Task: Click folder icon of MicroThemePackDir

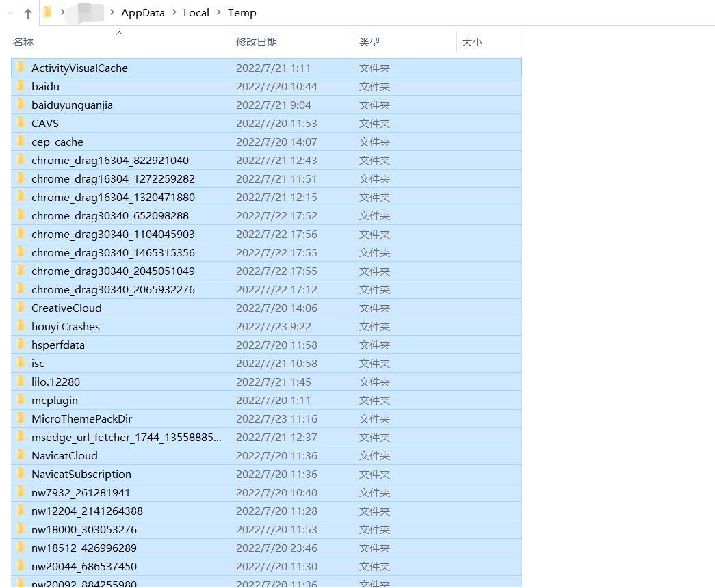Action: point(21,418)
